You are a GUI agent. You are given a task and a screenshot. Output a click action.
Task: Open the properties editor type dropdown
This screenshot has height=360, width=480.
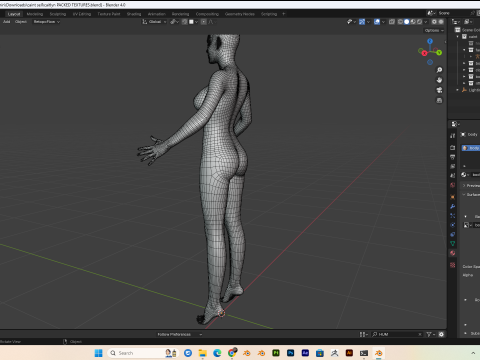[x=455, y=124]
